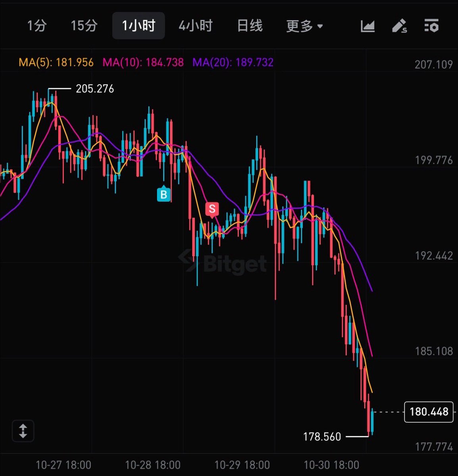This screenshot has height=476, width=458.
Task: Click the red S sell marker
Action: tap(212, 209)
